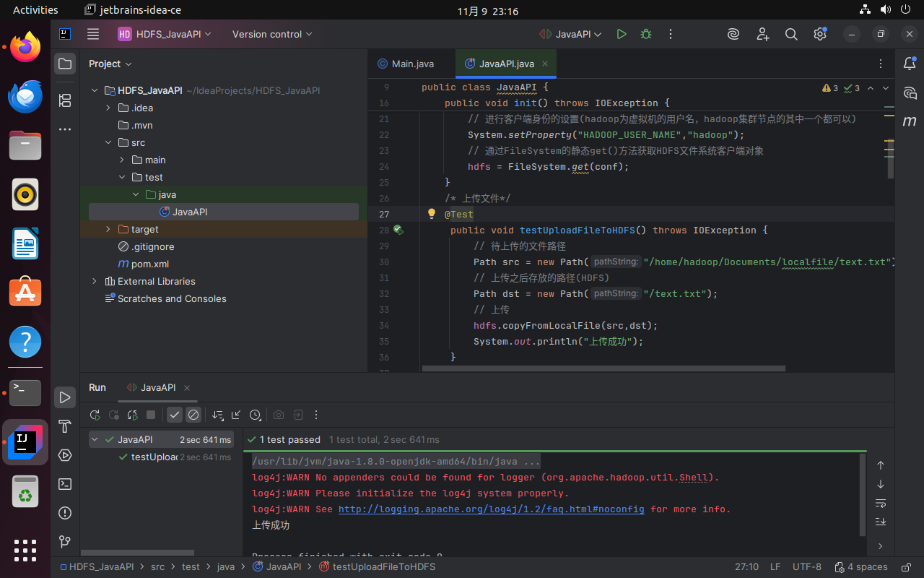This screenshot has height=578, width=924.
Task: Open More Actions menu in title bar
Action: coord(671,34)
